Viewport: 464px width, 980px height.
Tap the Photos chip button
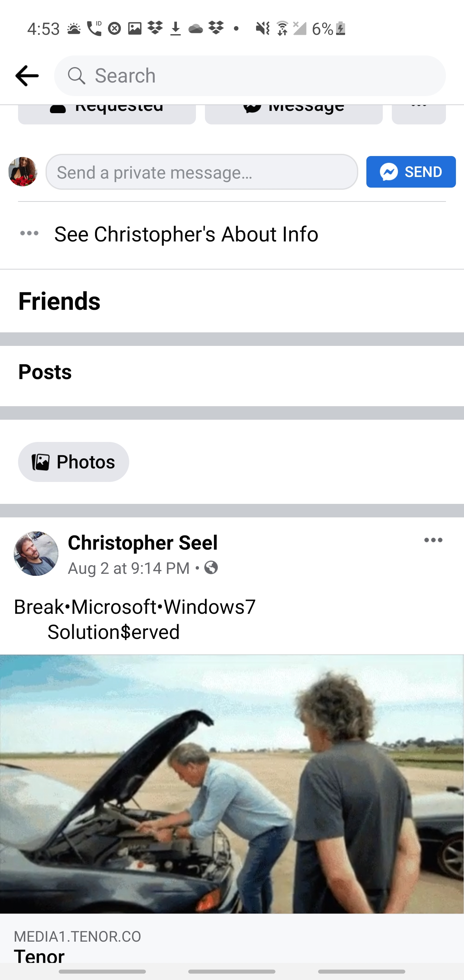[x=73, y=462]
